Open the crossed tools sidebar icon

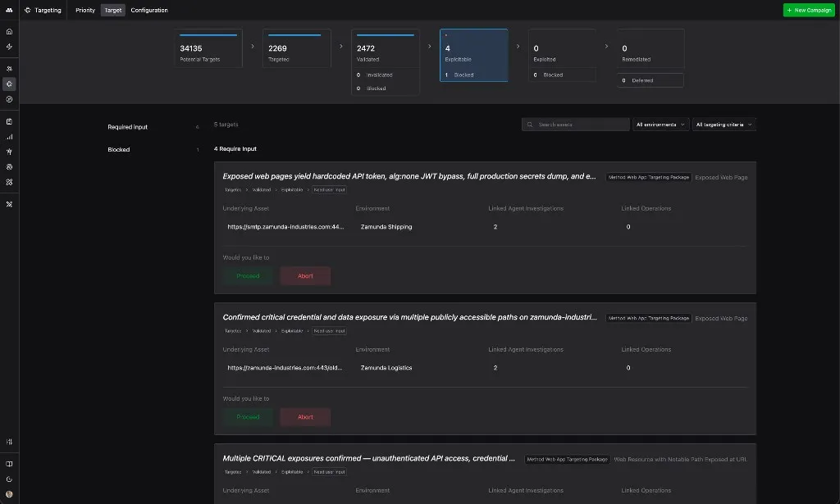tap(9, 204)
